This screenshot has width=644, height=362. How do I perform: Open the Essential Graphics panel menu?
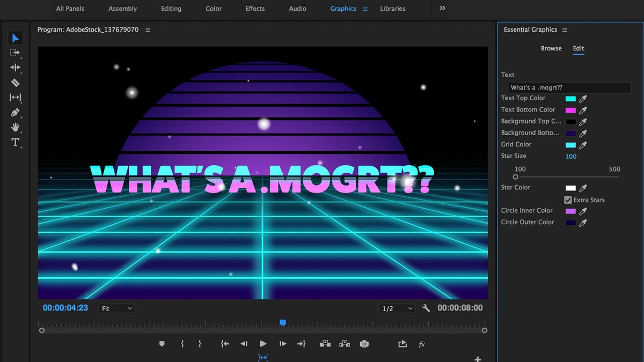pos(564,29)
